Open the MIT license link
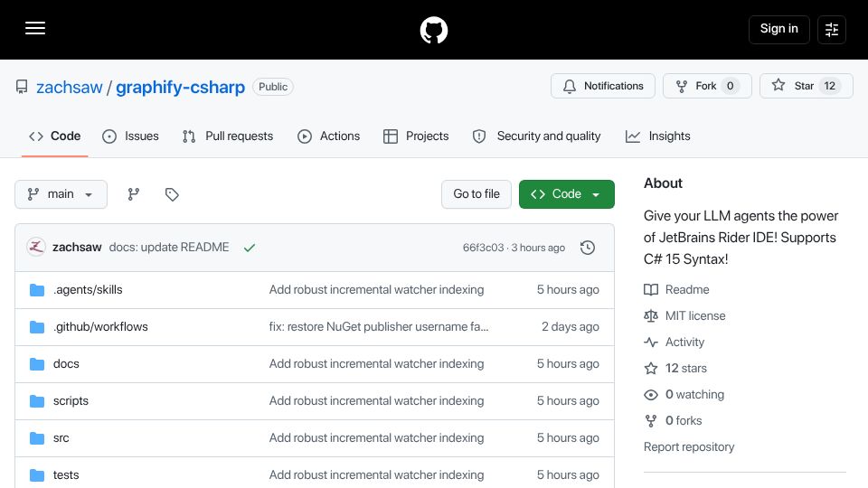 click(x=684, y=316)
